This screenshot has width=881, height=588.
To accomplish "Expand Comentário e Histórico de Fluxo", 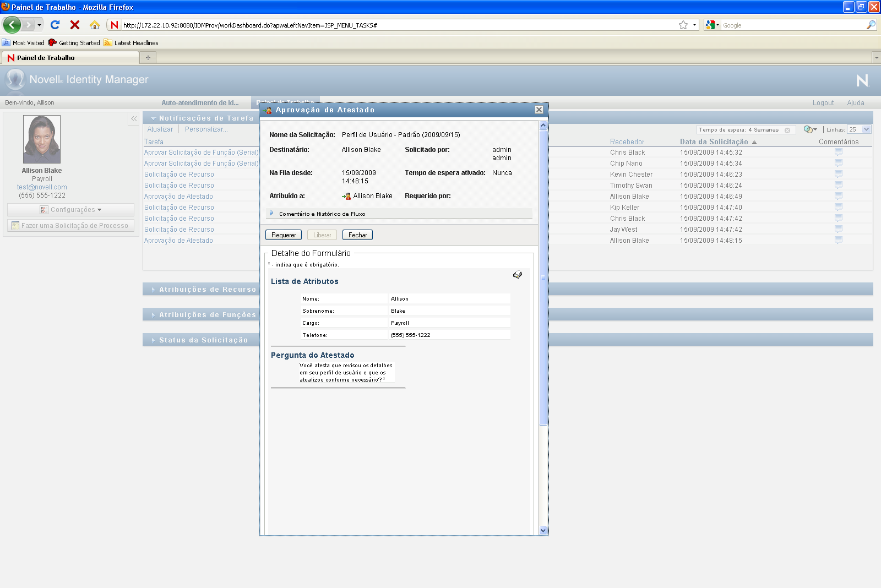I will pyautogui.click(x=271, y=213).
